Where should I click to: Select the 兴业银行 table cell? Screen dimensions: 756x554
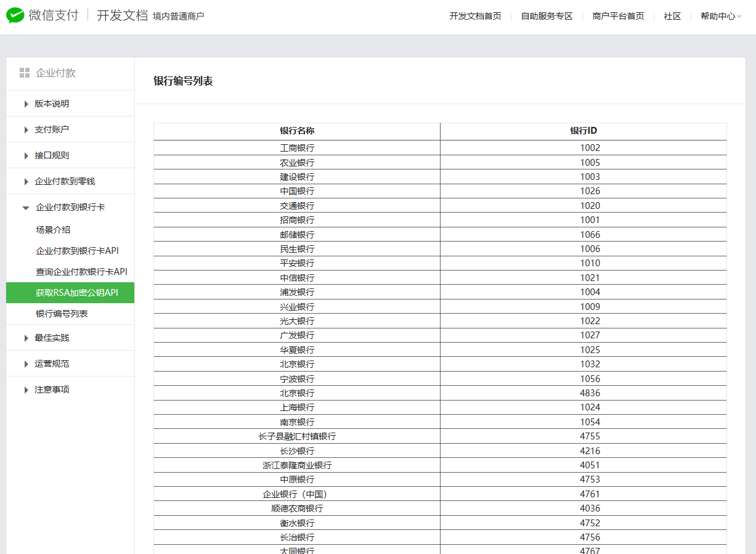click(297, 307)
